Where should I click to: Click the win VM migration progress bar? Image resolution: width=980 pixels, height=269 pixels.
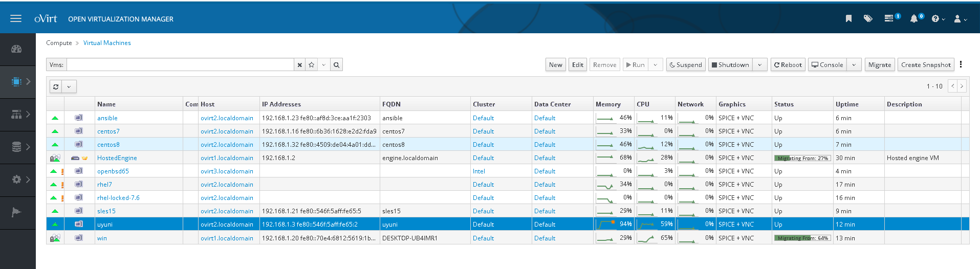coord(802,238)
